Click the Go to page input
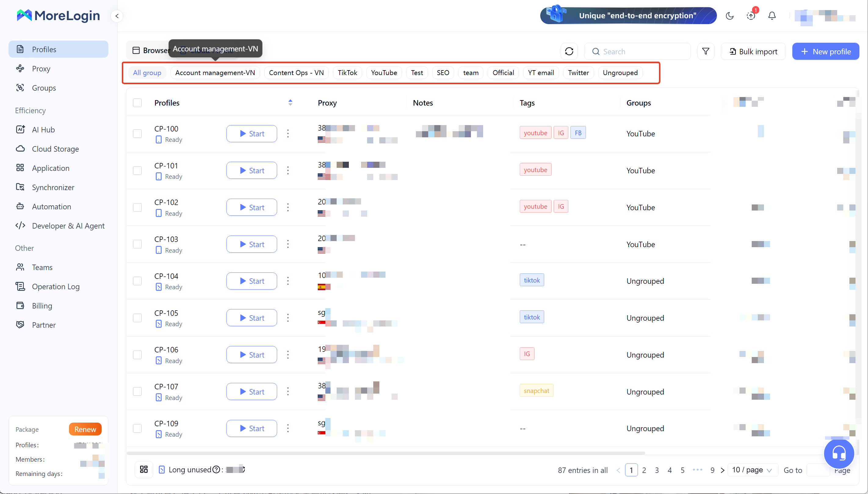868x494 pixels. click(818, 470)
